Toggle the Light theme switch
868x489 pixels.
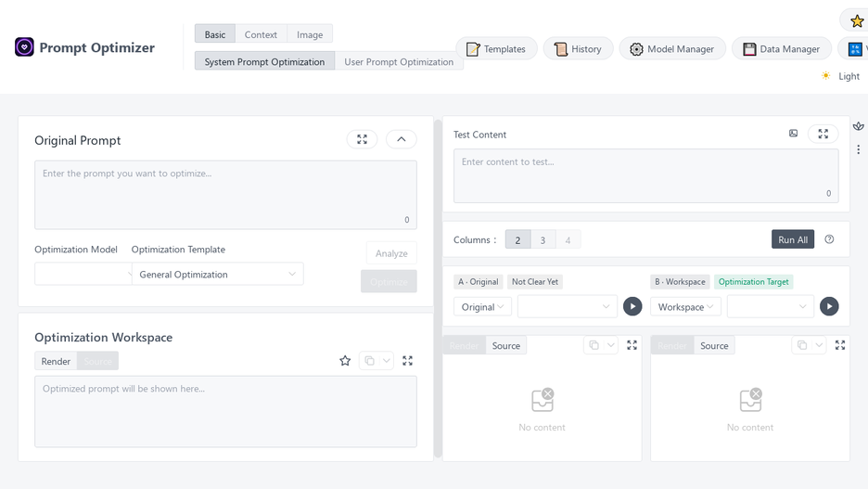point(841,76)
